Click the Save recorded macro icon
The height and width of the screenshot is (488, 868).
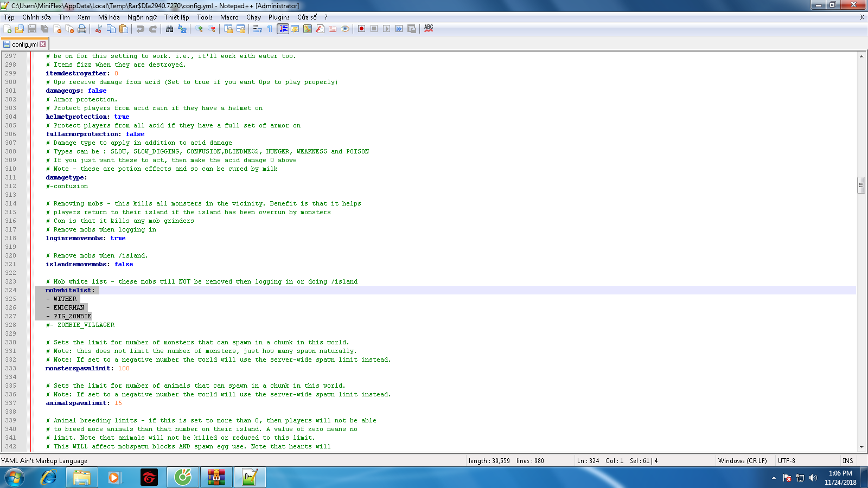pos(412,29)
